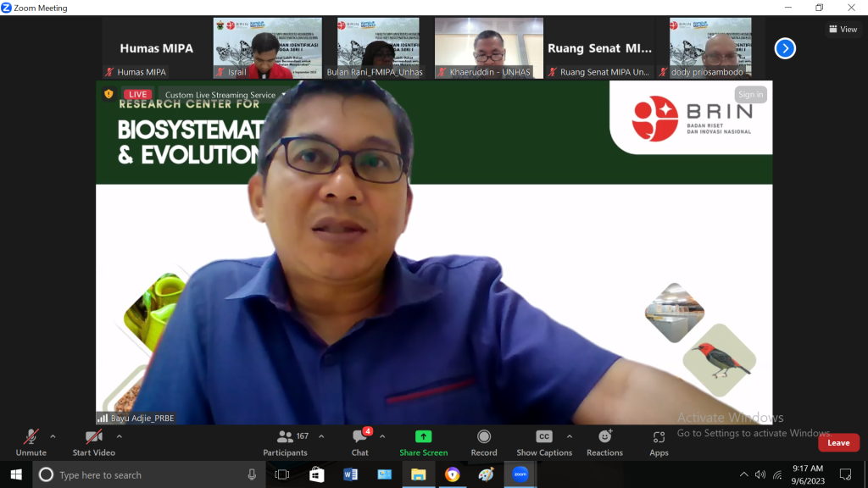This screenshot has width=868, height=488.
Task: Unmute the microphone
Action: [31, 437]
